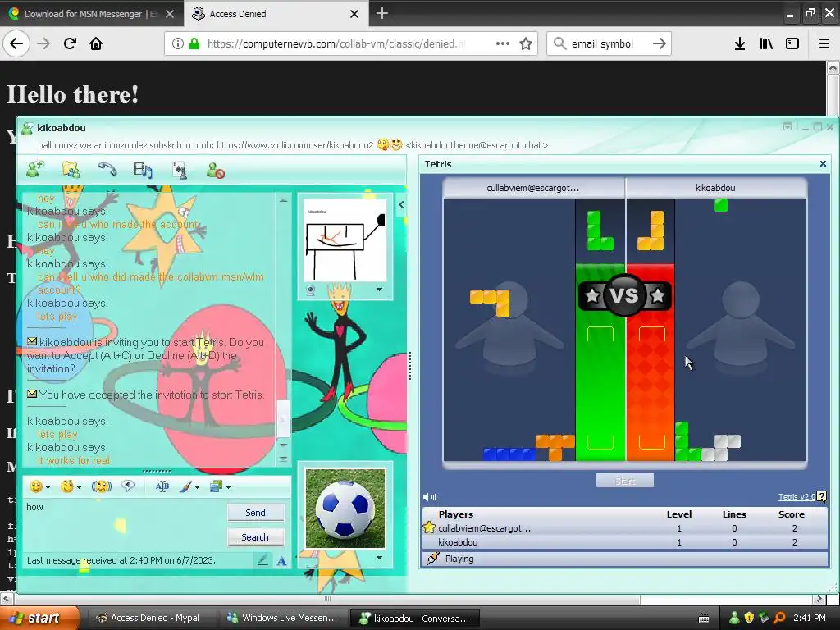Viewport: 840px width, 630px height.
Task: Start a voice call with phone icon
Action: [107, 170]
